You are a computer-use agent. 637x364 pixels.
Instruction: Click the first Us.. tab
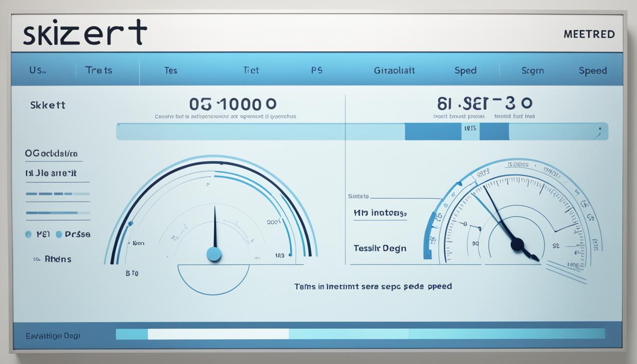coord(37,70)
